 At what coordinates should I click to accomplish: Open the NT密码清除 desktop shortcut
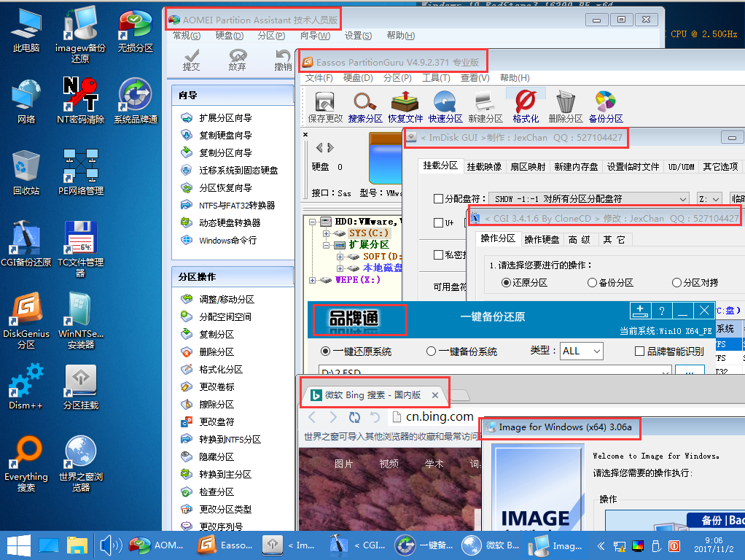click(x=81, y=101)
